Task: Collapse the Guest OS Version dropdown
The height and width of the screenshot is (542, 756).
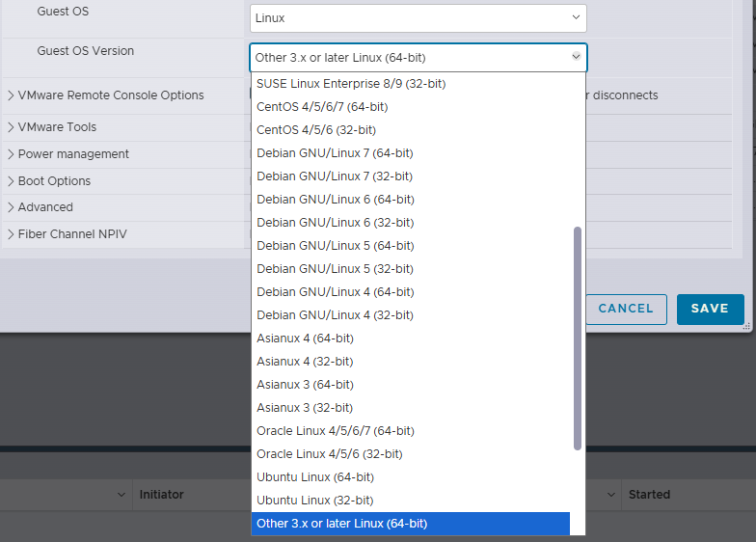Action: coord(577,57)
